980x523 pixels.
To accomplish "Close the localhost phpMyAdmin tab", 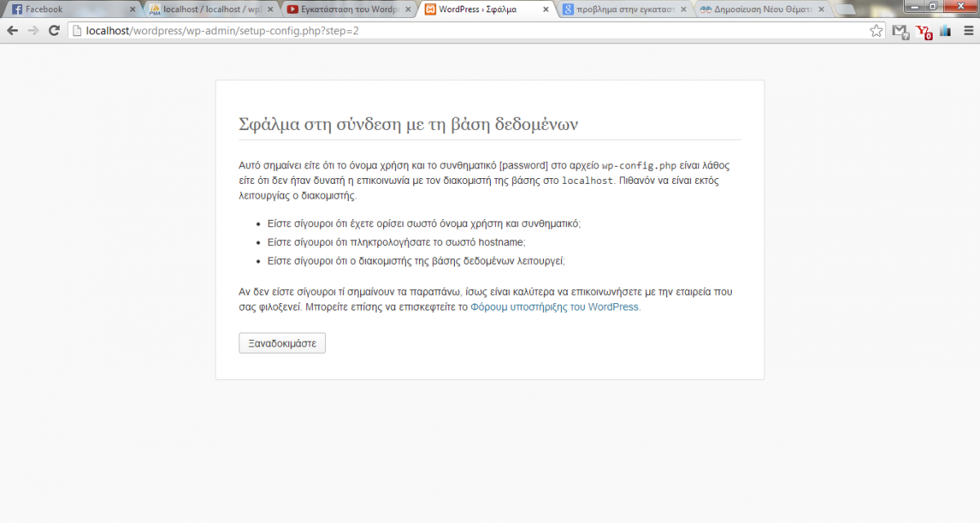I will tap(270, 10).
